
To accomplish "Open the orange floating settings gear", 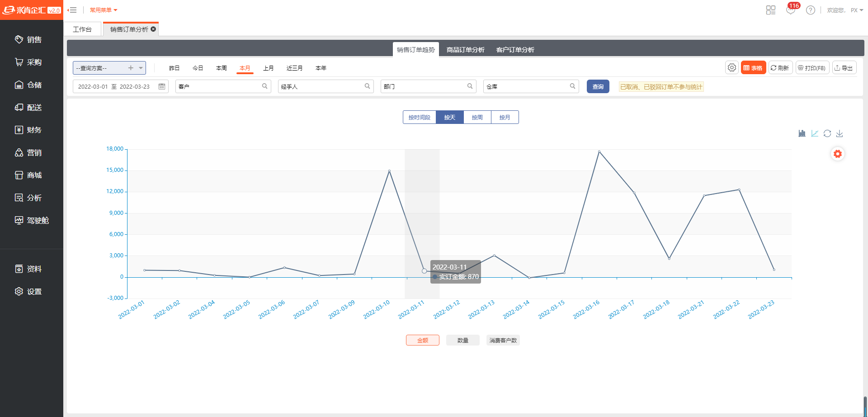I will coord(838,154).
